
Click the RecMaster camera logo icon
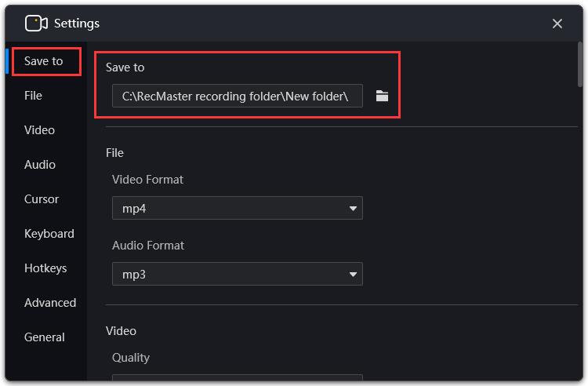(36, 24)
